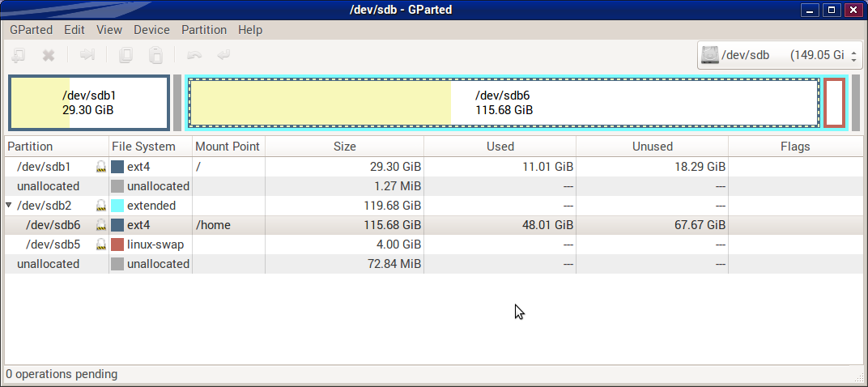Click the Apply all operations icon
Viewport: 868px width, 387px height.
pos(223,56)
